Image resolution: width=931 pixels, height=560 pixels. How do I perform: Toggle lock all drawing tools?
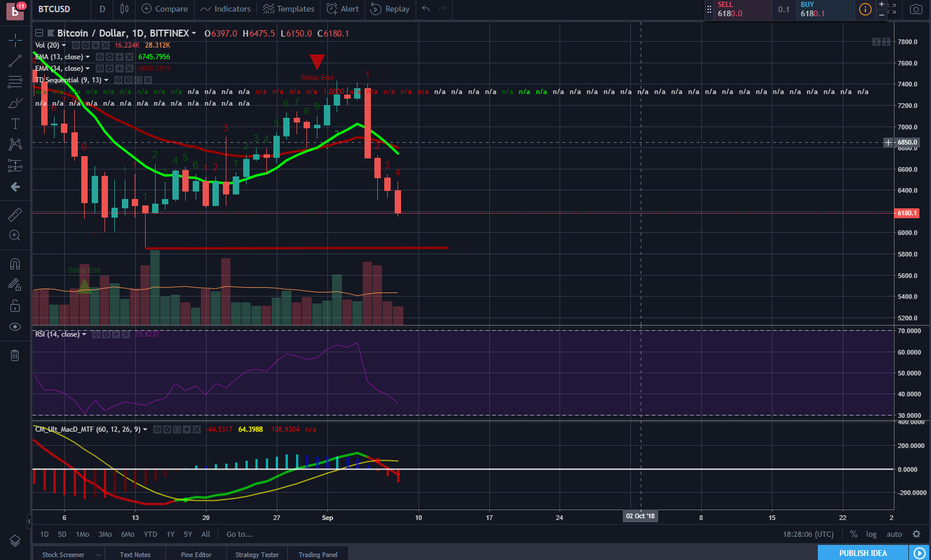15,306
